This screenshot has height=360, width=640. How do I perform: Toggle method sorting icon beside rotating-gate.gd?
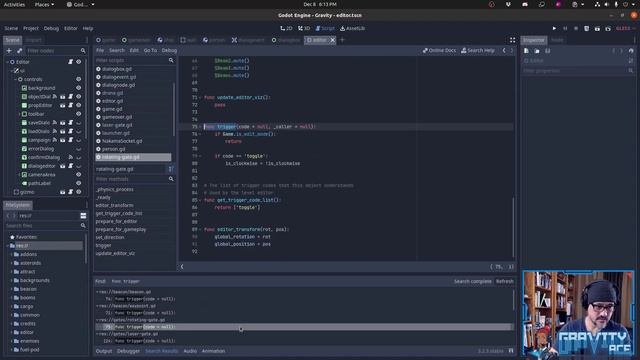pyautogui.click(x=171, y=169)
